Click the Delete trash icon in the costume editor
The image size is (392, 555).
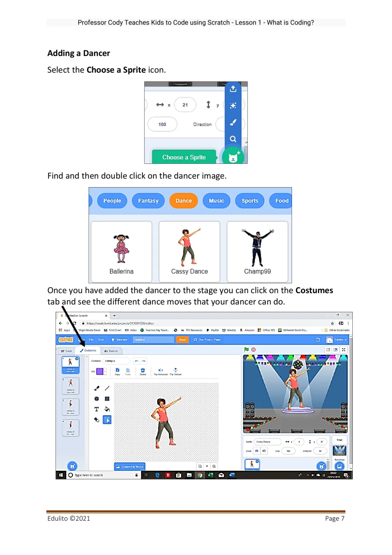[143, 371]
